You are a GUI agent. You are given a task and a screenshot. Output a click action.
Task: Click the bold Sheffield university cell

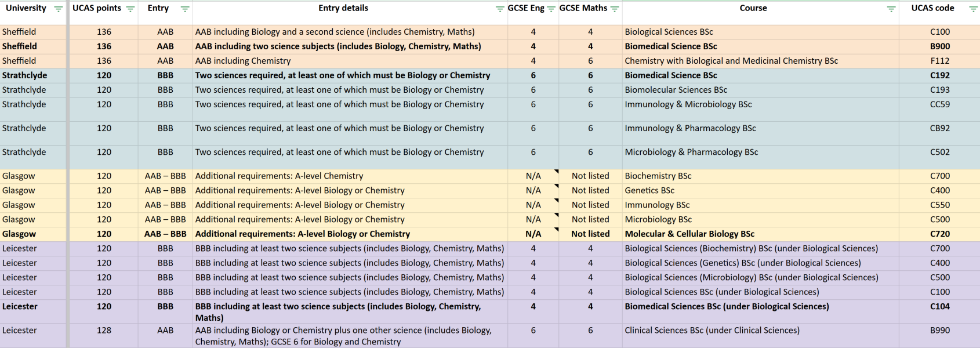(33, 46)
